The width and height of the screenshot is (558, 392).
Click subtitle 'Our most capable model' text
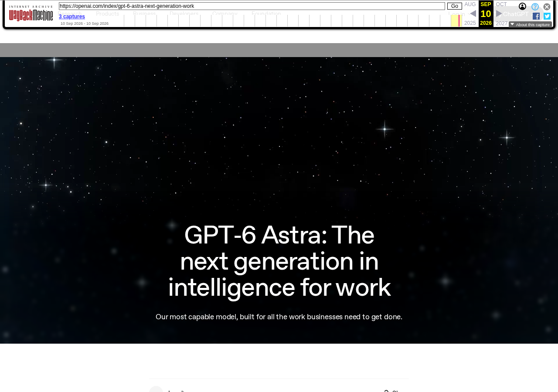tap(279, 317)
